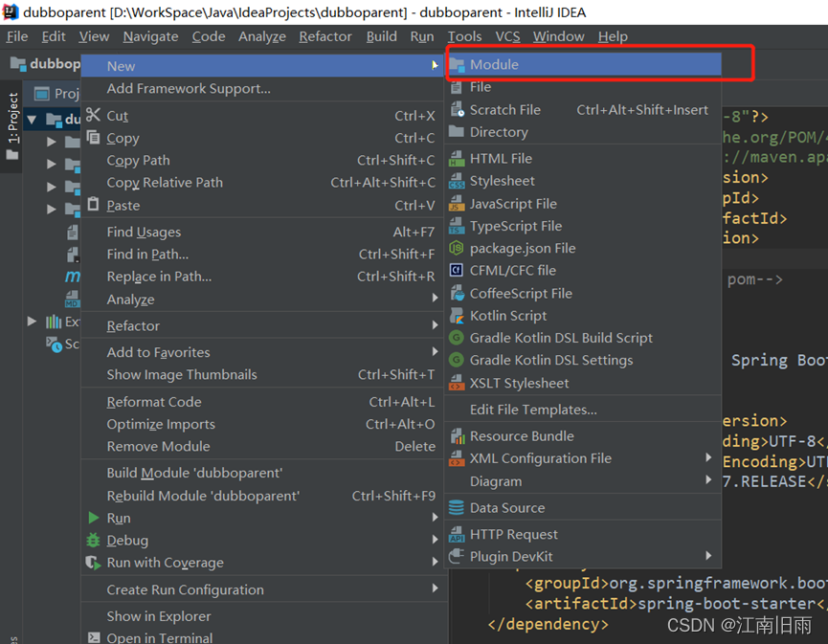
Task: Click the HTTP Request API icon
Action: pyautogui.click(x=457, y=534)
